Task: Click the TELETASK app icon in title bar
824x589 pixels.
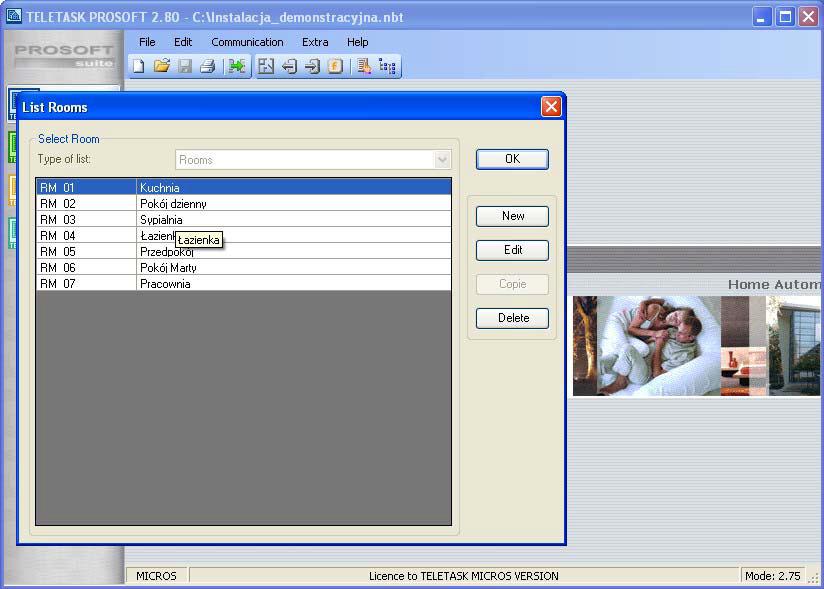Action: click(x=14, y=16)
